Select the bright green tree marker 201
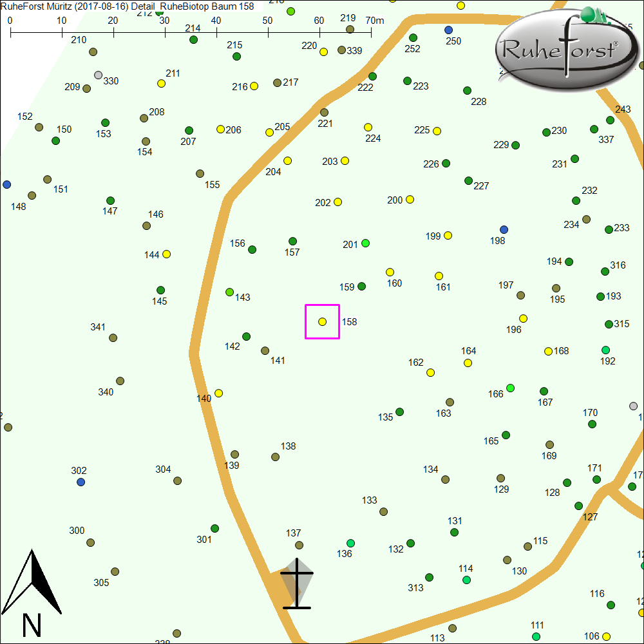The image size is (644, 644). (365, 243)
